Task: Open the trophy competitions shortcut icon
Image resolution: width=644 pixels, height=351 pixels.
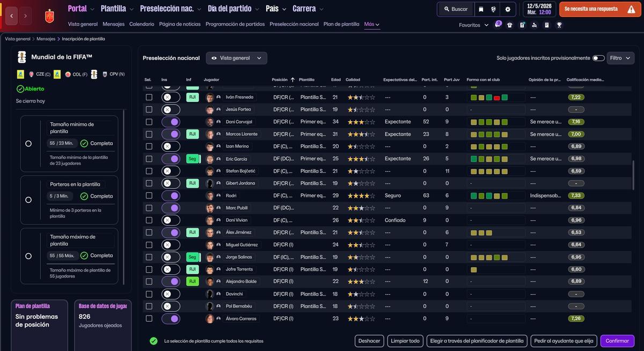Action: (559, 25)
